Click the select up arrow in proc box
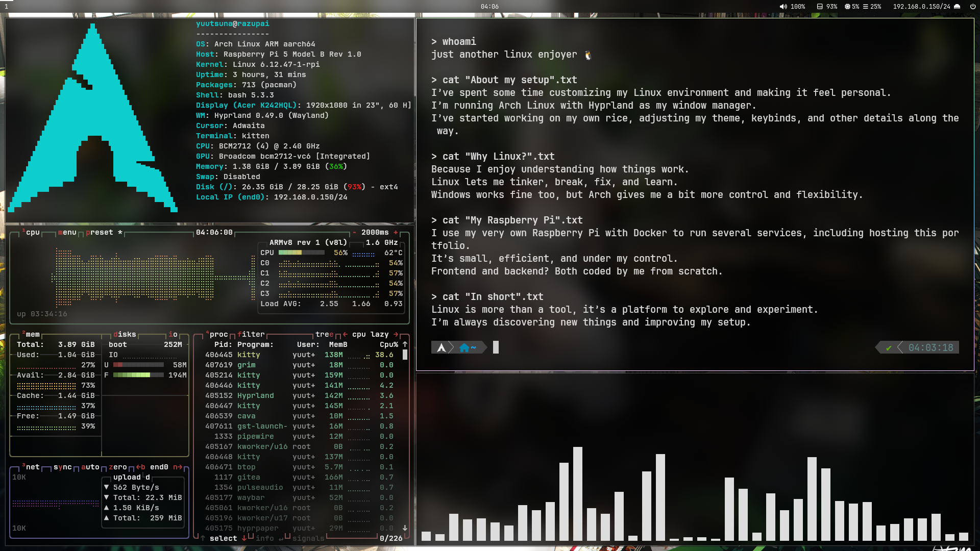This screenshot has width=980, height=551. click(203, 538)
